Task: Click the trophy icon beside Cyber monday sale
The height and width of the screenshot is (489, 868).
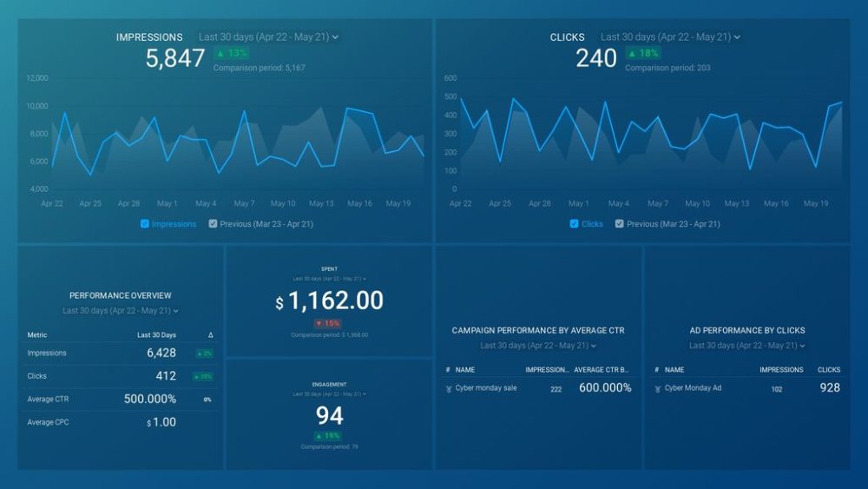Action: pos(449,389)
